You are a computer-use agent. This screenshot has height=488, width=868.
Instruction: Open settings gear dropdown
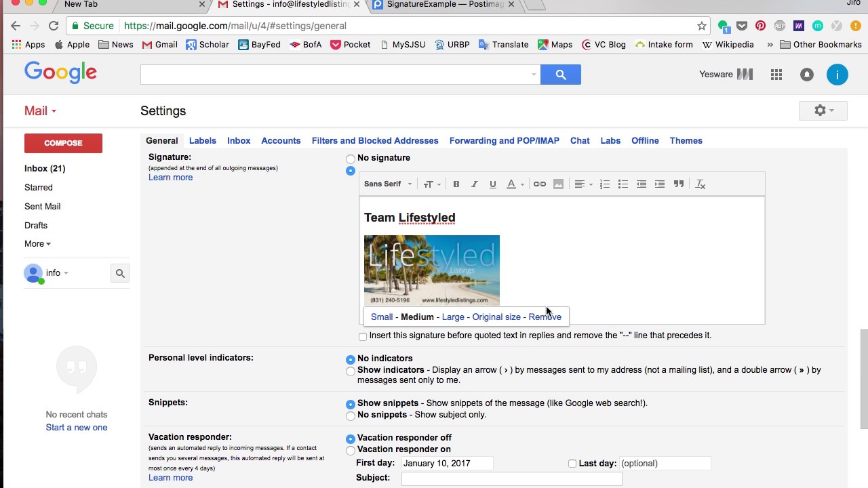point(823,110)
